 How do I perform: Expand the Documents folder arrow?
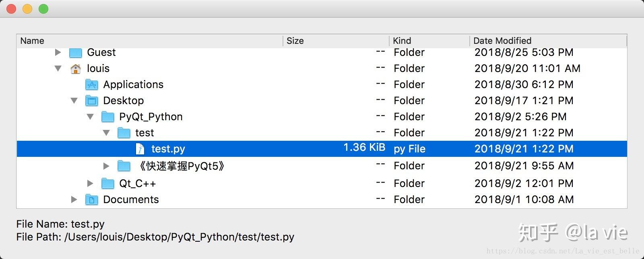point(74,199)
